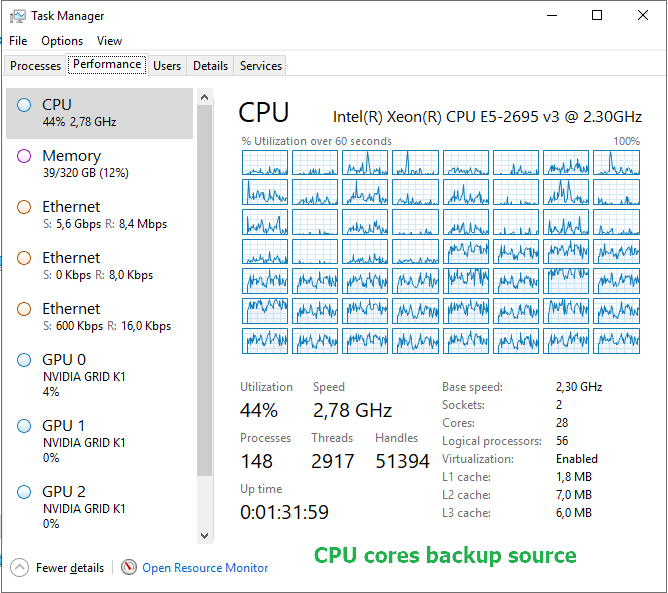668x593 pixels.
Task: Click orange circle icon for 600 Kbps Ethernet
Action: tap(24, 309)
